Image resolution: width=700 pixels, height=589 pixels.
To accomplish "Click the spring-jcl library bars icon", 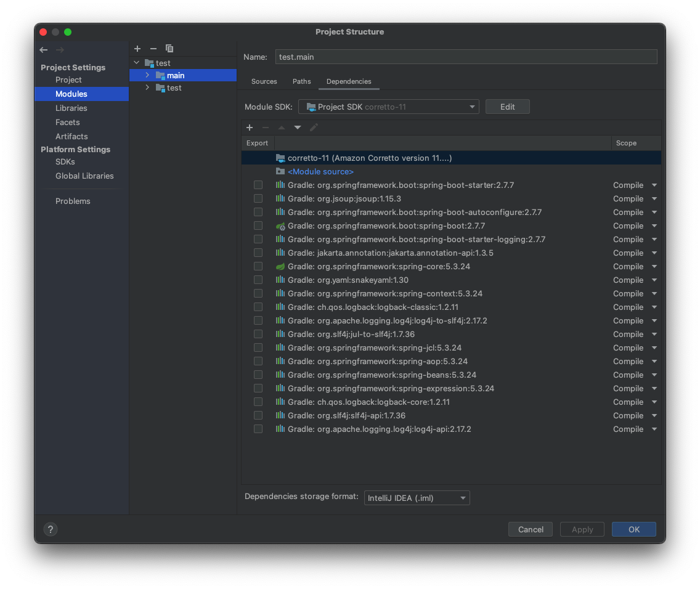I will point(280,347).
